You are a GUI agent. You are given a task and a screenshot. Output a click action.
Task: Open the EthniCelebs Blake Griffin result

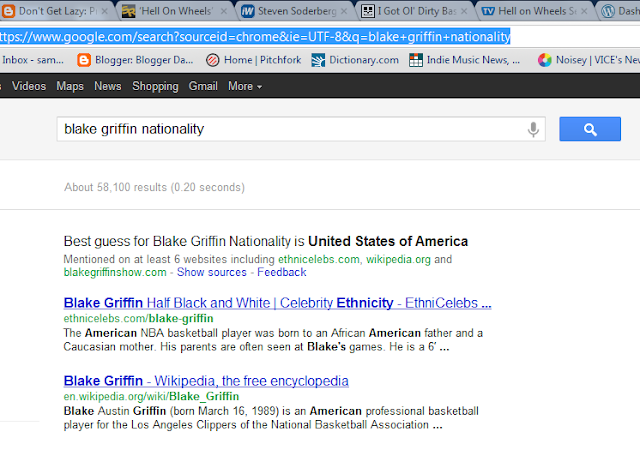click(277, 303)
